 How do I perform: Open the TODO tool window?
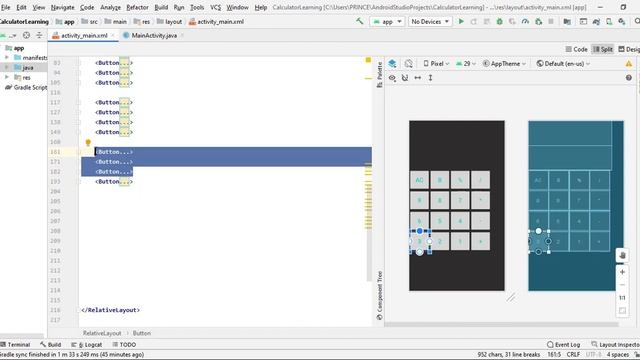124,344
